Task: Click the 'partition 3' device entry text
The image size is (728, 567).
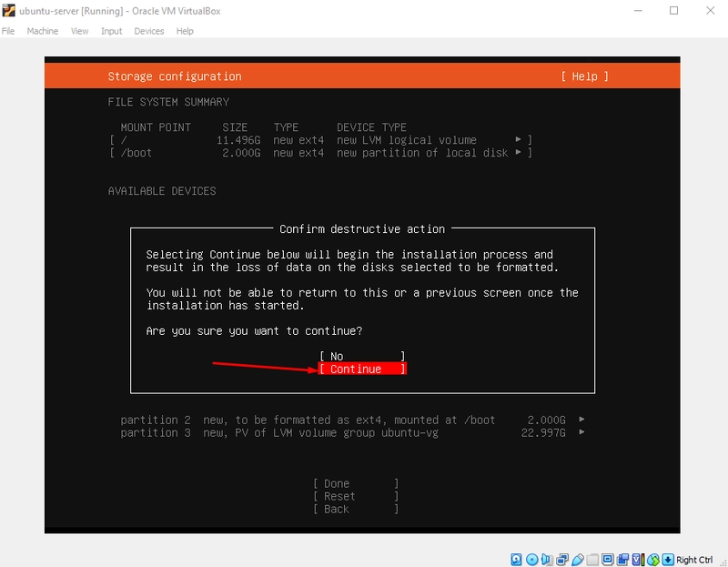Action: point(156,433)
